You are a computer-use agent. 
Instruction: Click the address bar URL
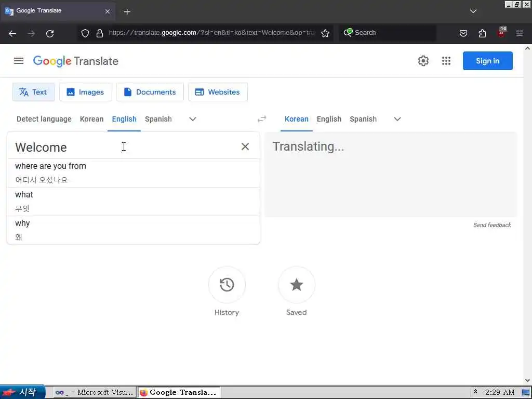[x=212, y=33]
